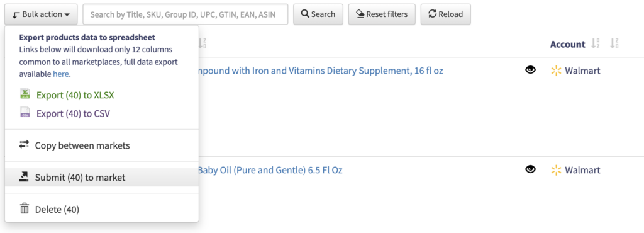Select Submit (40) to market
644x233 pixels.
[x=80, y=178]
